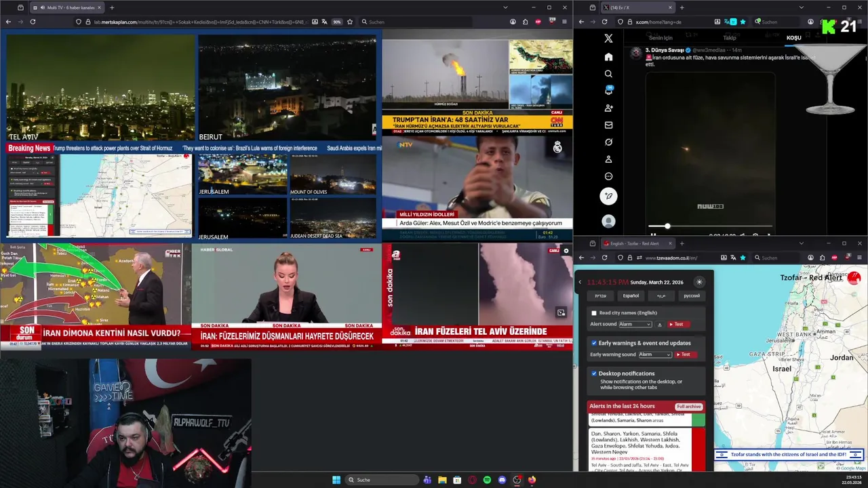
Task: Switch to Takip tab in X
Action: [730, 38]
